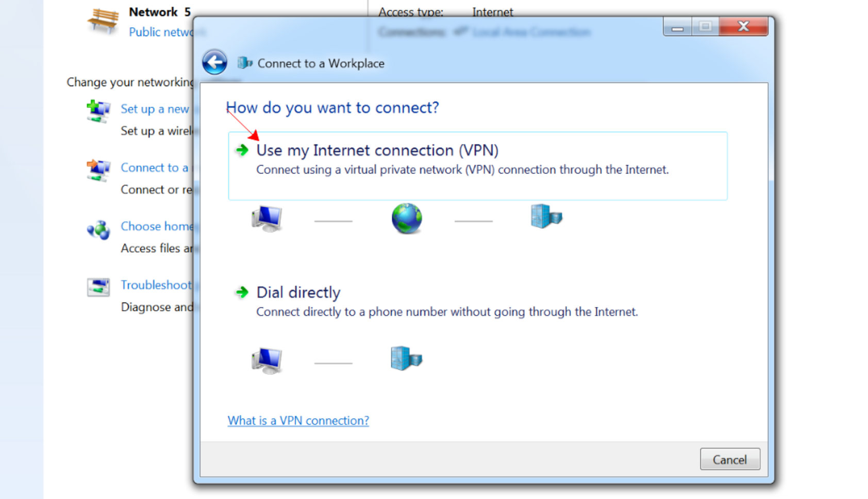This screenshot has width=868, height=499.
Task: Click the Cancel button
Action: [x=730, y=459]
